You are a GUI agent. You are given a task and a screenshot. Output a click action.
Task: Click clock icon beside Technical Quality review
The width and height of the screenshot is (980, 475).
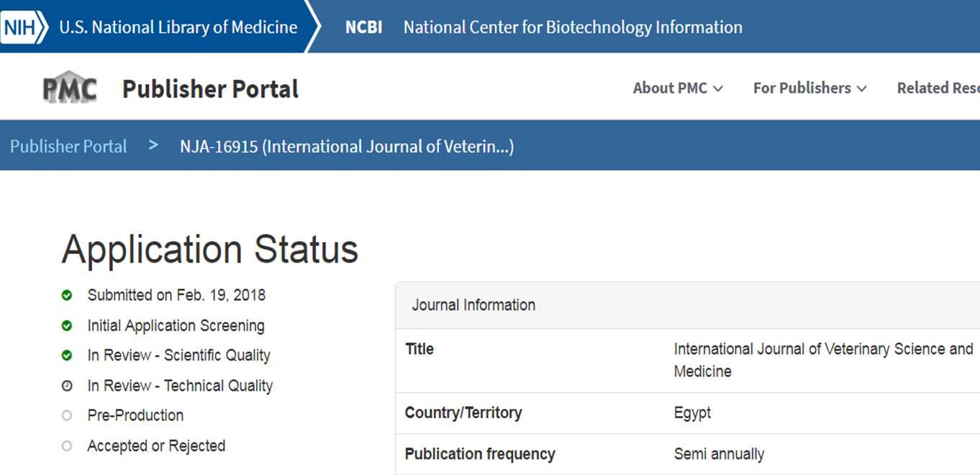click(x=67, y=386)
